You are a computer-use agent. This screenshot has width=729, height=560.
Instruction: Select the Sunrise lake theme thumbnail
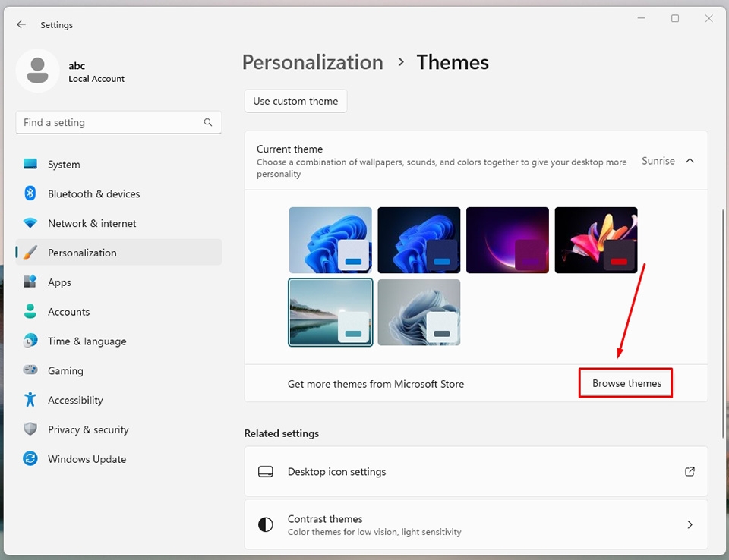point(330,313)
